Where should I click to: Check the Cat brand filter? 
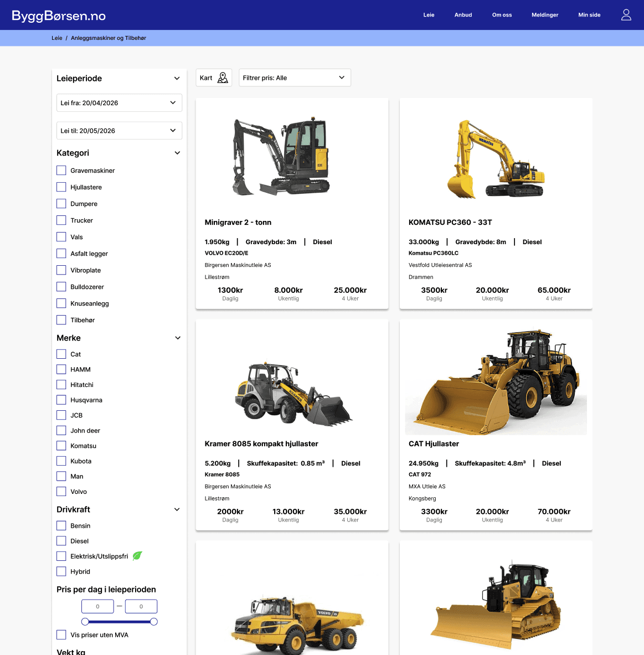click(61, 354)
